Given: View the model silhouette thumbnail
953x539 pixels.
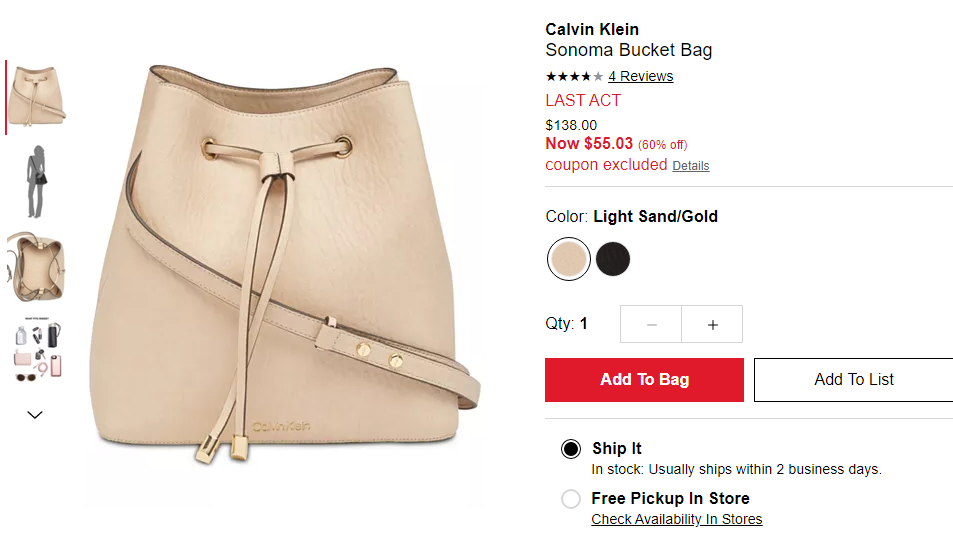Looking at the screenshot, I should tap(36, 182).
